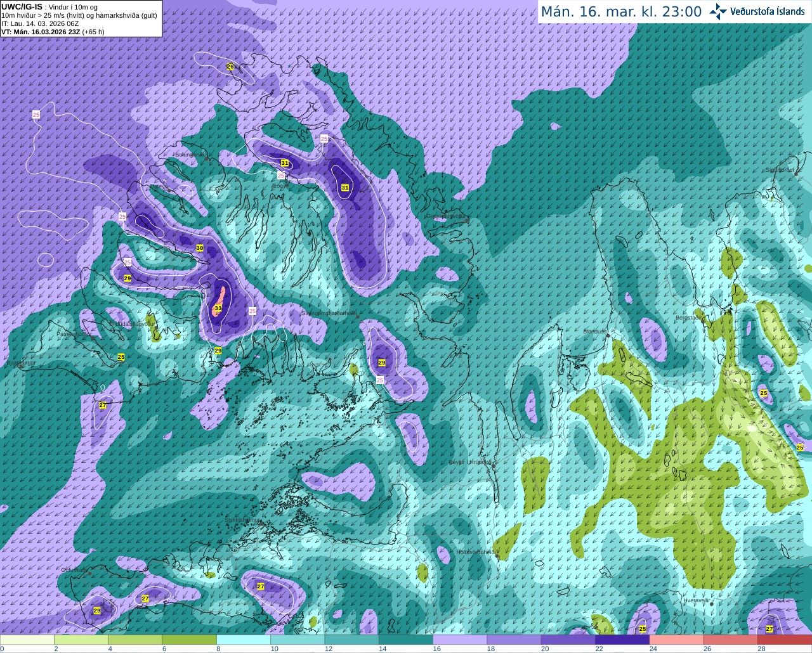The image size is (812, 653).
Task: Click the 'UWC/IG-IS' model title
Action: (x=22, y=6)
